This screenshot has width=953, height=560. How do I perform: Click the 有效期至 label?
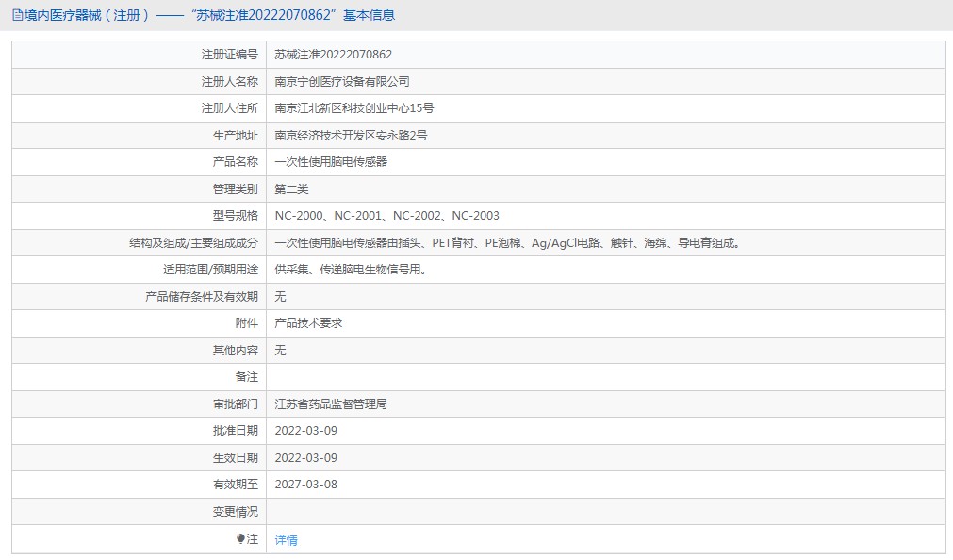(x=236, y=485)
